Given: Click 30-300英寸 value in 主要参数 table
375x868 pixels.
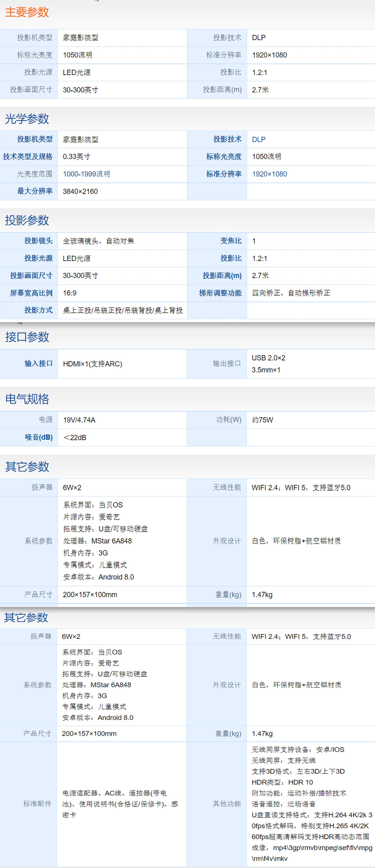Looking at the screenshot, I should pos(81,90).
